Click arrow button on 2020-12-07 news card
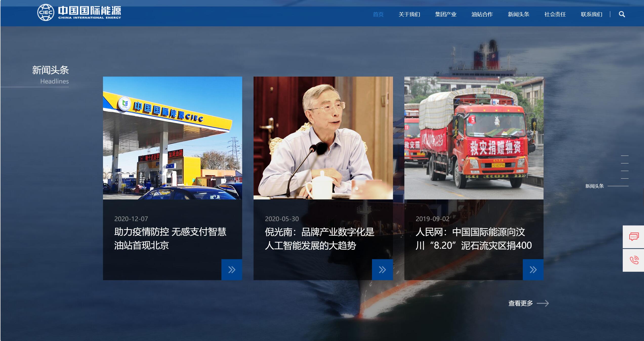Screen dimensions: 644x341 [232, 270]
